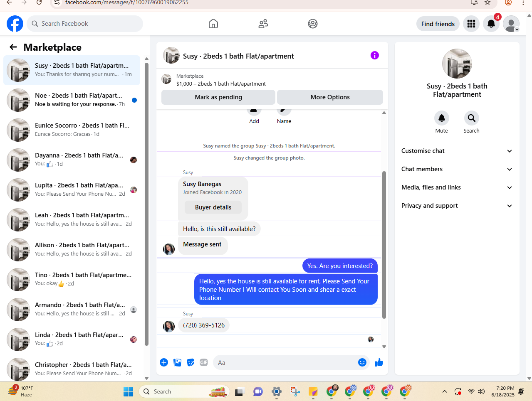This screenshot has width=532, height=401.
Task: Expand Chat members section
Action: [457, 169]
